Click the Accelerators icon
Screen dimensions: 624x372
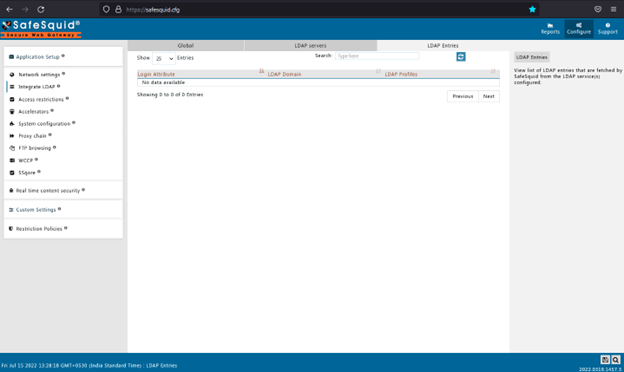tap(12, 111)
